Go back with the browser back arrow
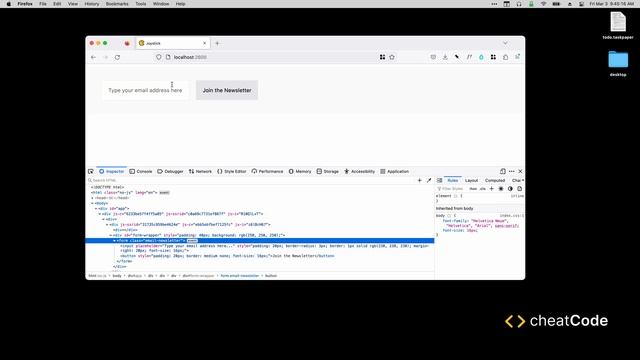Image resolution: width=640 pixels, height=360 pixels. coord(93,57)
